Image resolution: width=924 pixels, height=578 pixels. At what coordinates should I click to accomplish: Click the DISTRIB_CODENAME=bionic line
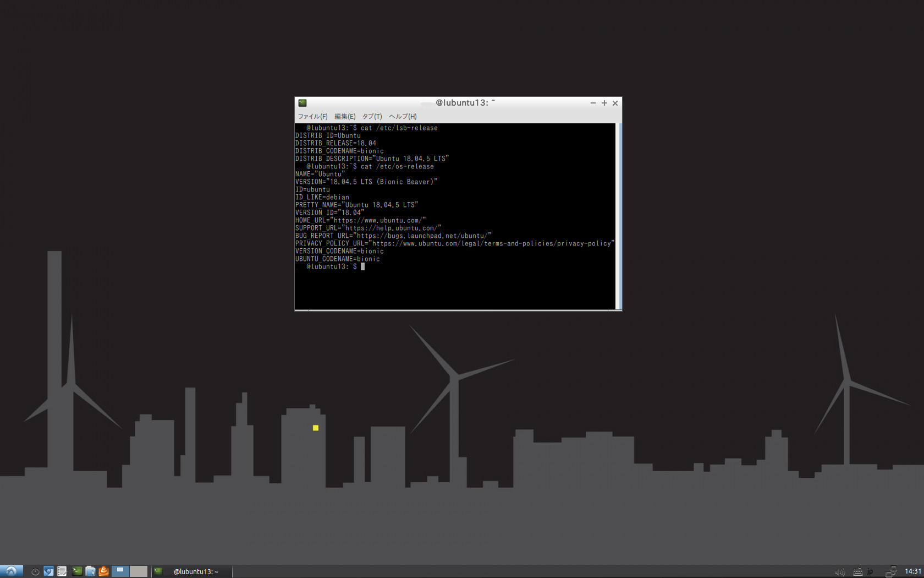click(x=339, y=151)
